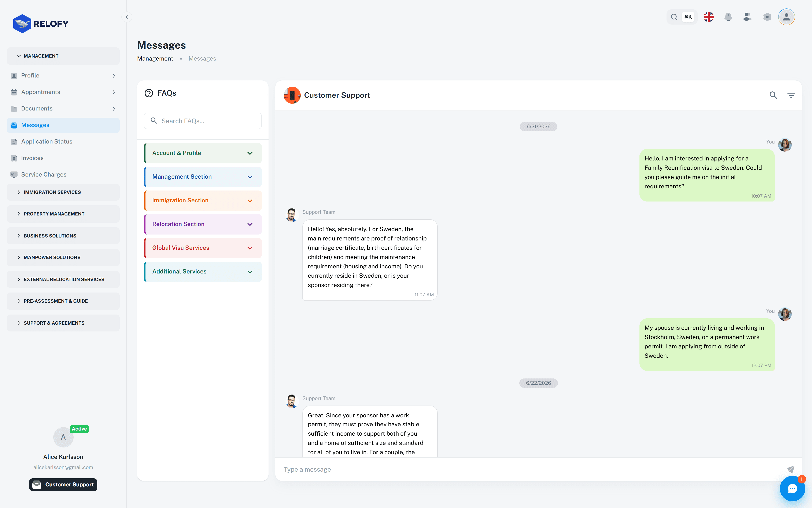The height and width of the screenshot is (508, 812).
Task: Click the 6/22/2026 date separator
Action: coord(538,383)
